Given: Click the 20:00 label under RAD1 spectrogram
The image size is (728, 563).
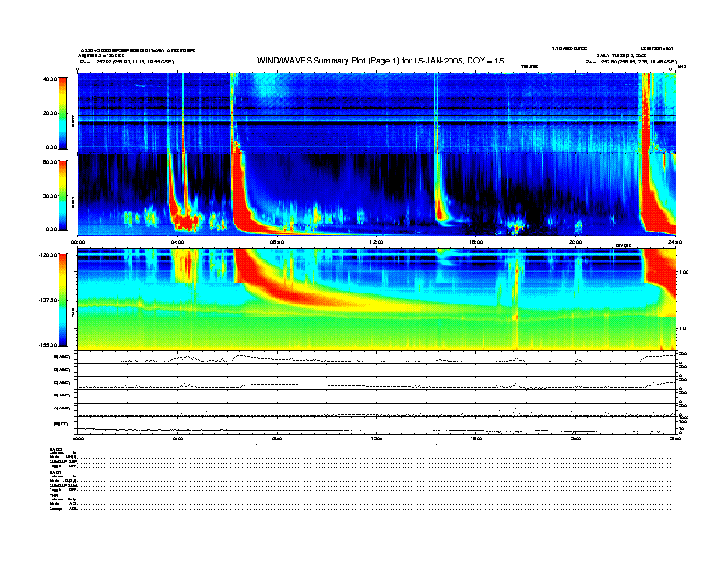Looking at the screenshot, I should click(575, 242).
